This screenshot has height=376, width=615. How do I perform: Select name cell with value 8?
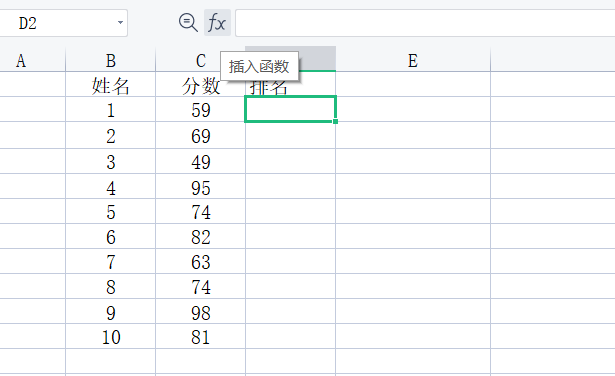pyautogui.click(x=111, y=286)
